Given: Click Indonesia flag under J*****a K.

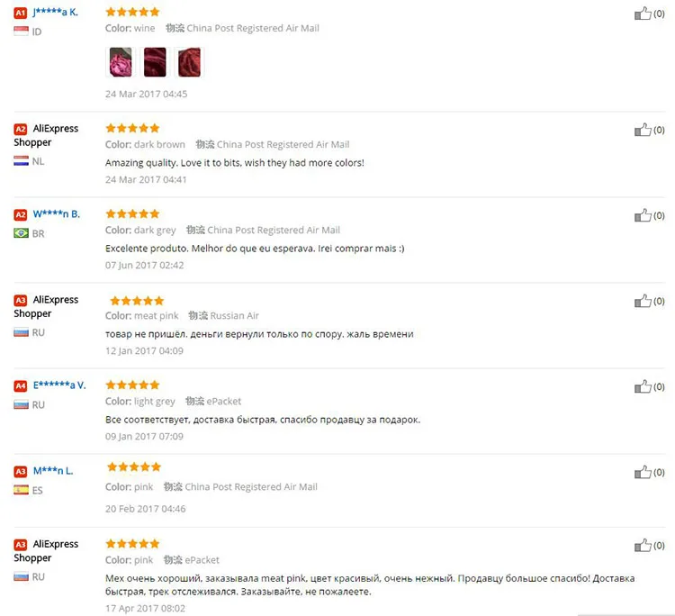Looking at the screenshot, I should 21,31.
